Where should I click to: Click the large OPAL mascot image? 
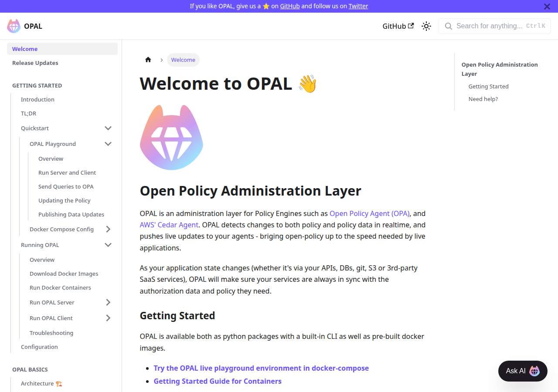(171, 137)
